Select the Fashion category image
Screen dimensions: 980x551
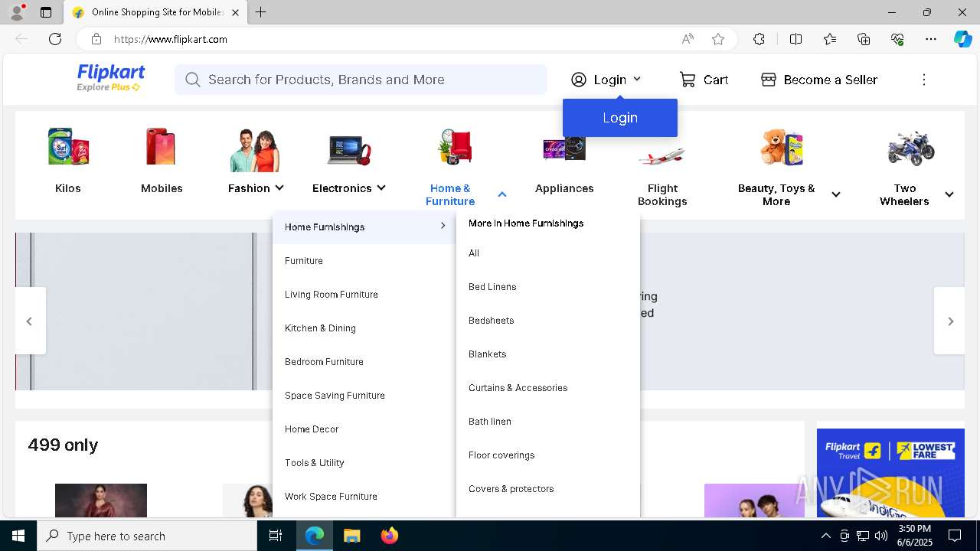pos(255,149)
